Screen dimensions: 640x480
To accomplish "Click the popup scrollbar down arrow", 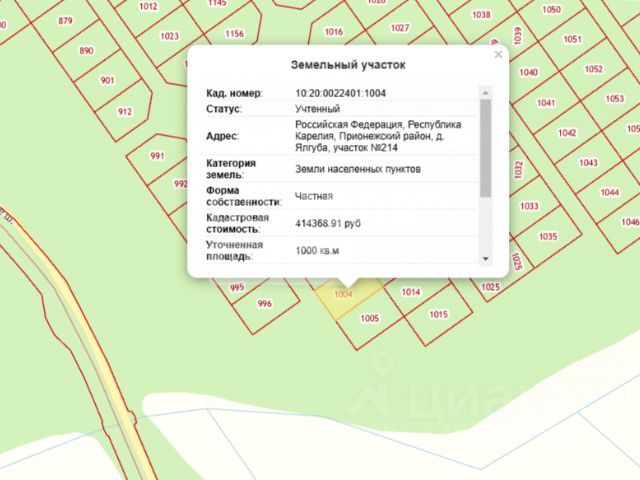I will pos(485,259).
